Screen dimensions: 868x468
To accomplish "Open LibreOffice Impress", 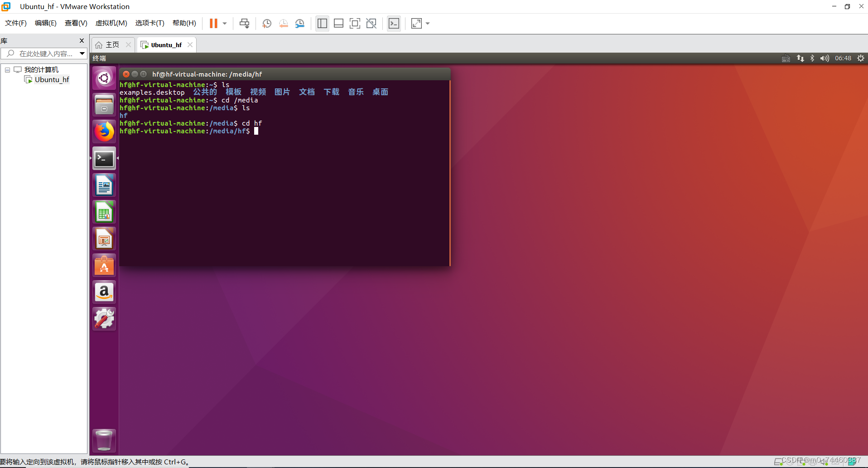I will tap(104, 239).
